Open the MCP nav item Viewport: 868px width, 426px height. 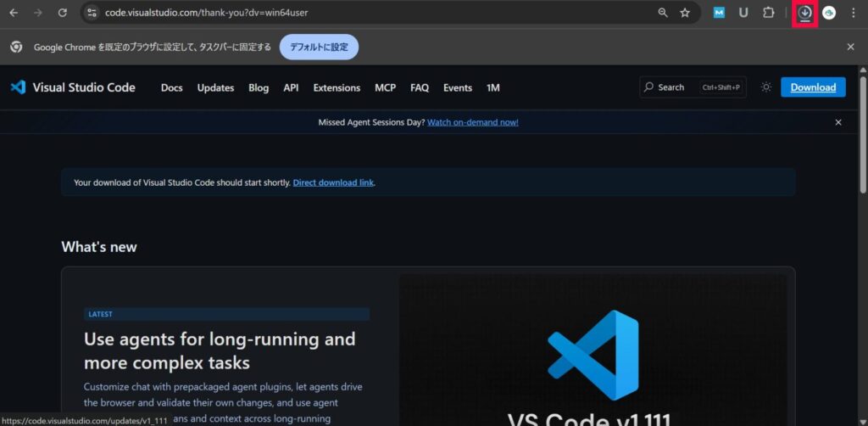point(386,87)
